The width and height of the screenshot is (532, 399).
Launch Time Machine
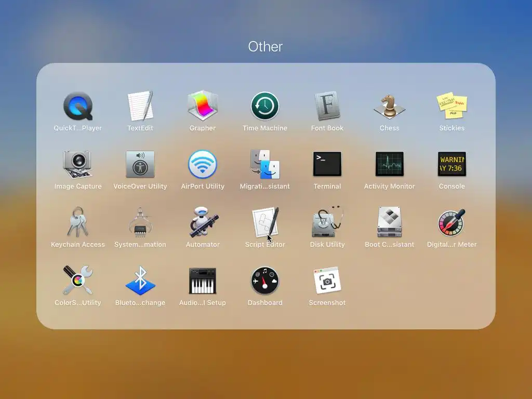pos(265,106)
